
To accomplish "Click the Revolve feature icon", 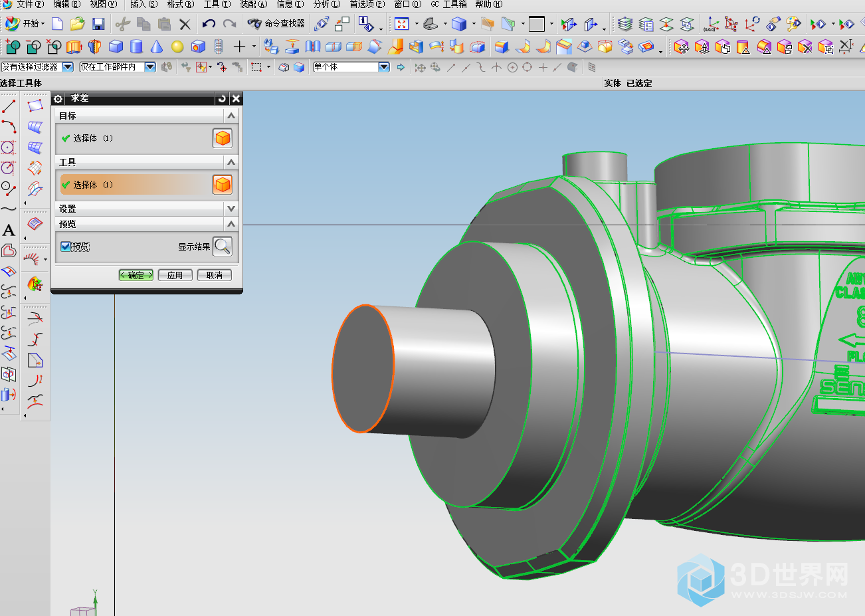I will click(x=94, y=47).
